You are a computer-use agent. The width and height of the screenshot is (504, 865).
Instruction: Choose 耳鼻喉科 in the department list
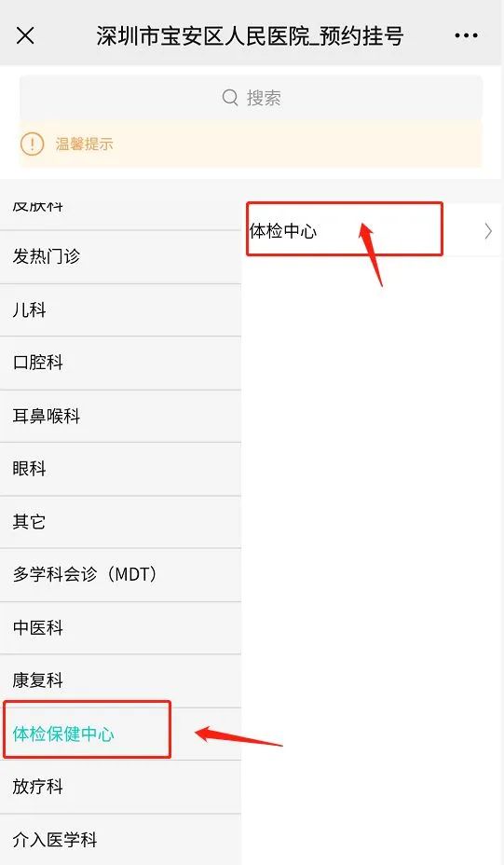coord(120,416)
